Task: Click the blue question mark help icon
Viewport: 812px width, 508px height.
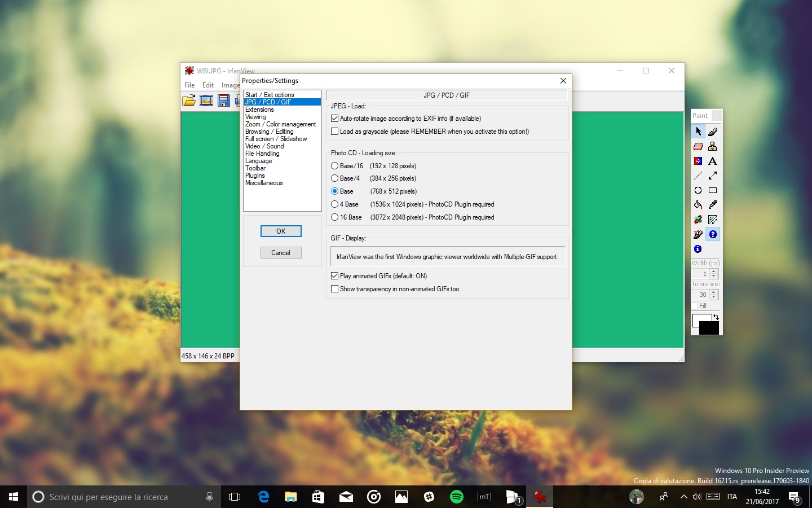Action: pyautogui.click(x=713, y=234)
